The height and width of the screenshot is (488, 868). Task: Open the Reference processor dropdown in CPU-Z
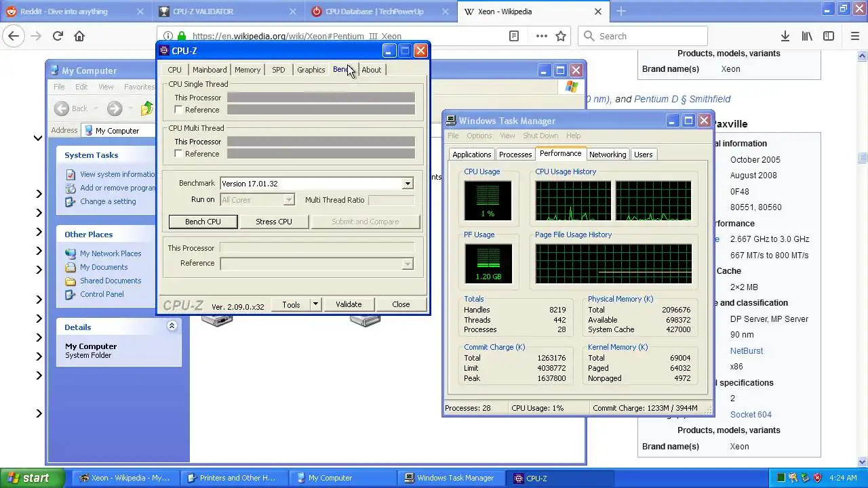[x=408, y=264]
